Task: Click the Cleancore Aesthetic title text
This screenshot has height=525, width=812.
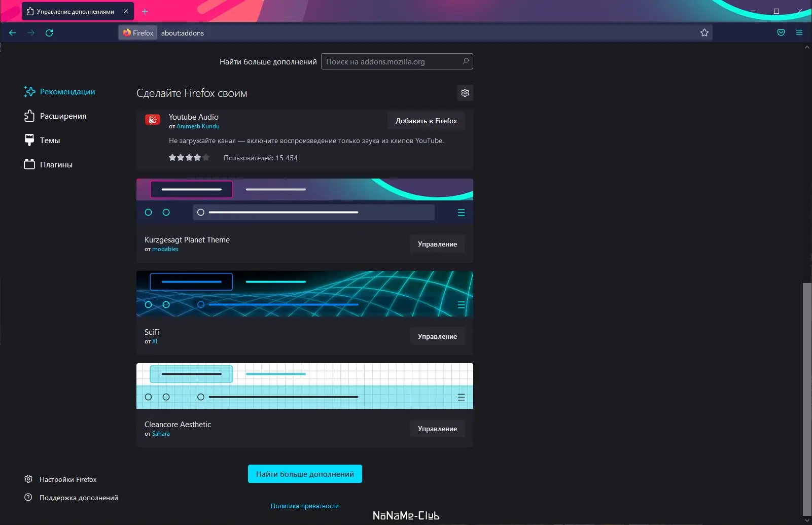Action: [178, 425]
